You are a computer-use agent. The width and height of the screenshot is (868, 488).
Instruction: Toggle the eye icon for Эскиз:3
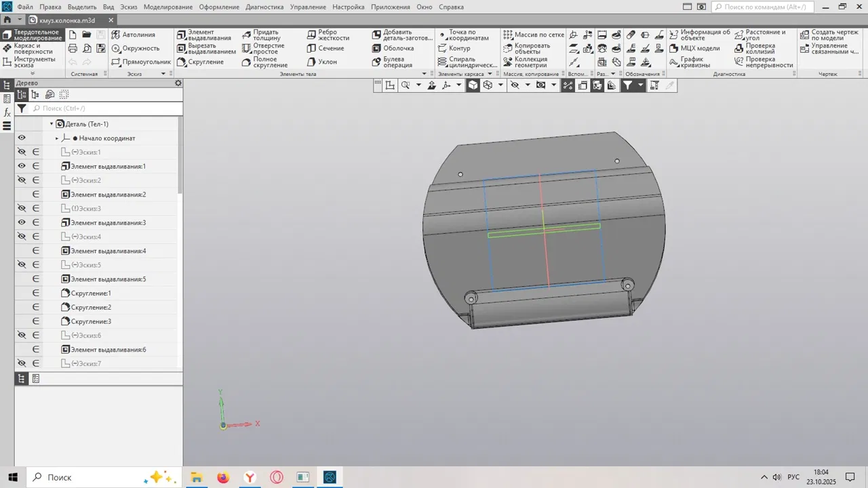(22, 209)
